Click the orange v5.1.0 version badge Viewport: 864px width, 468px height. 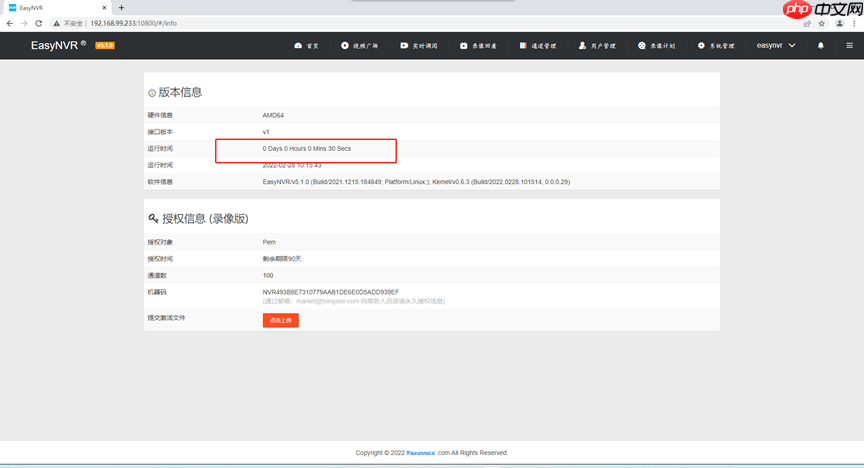[x=105, y=46]
